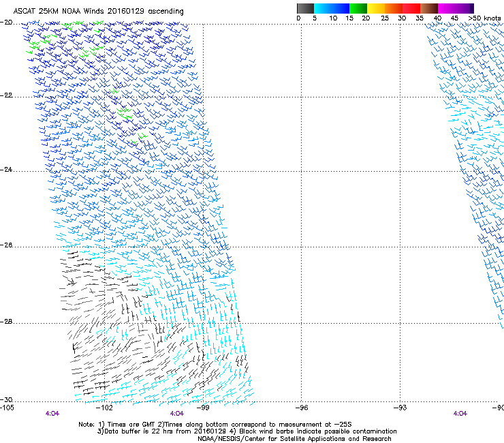Click the plot title 'ASCAT 25KM NOAA Winds 20160129 ascending'
504x443 pixels.
coord(98,12)
